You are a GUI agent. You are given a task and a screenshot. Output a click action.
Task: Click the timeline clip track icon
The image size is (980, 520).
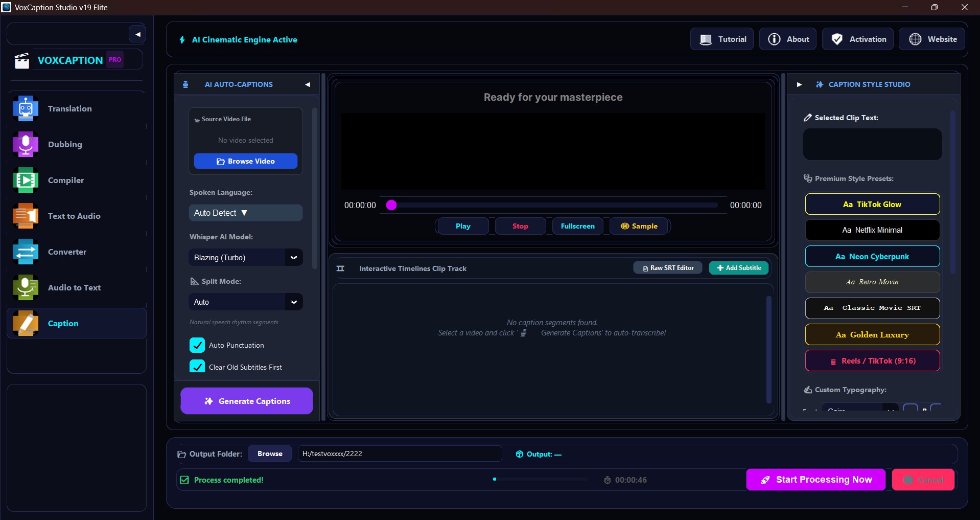click(x=340, y=268)
